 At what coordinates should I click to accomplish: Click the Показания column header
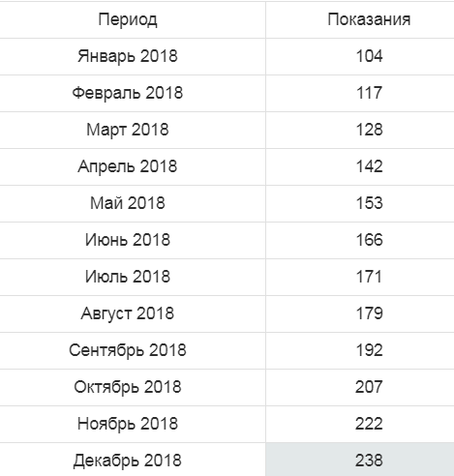[369, 19]
